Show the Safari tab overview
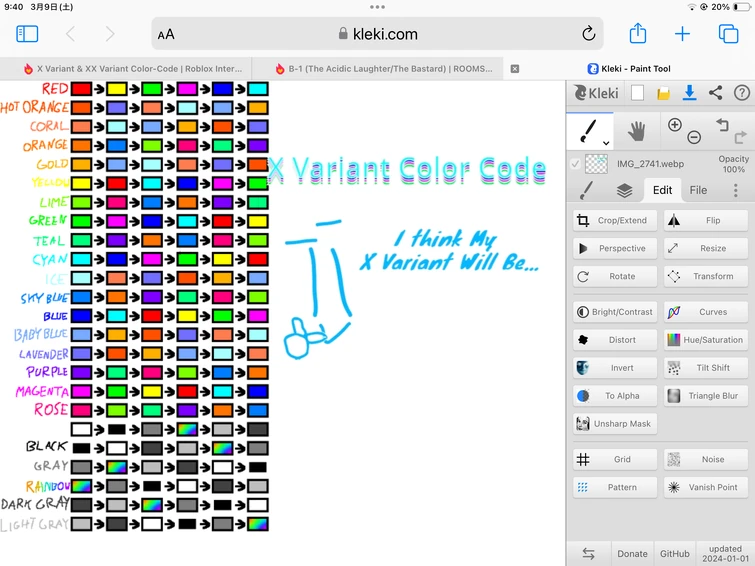 (729, 34)
